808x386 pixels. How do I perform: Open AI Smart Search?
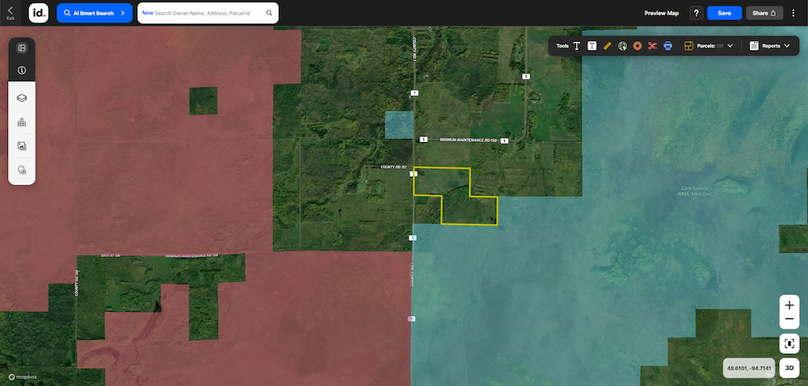click(x=94, y=13)
